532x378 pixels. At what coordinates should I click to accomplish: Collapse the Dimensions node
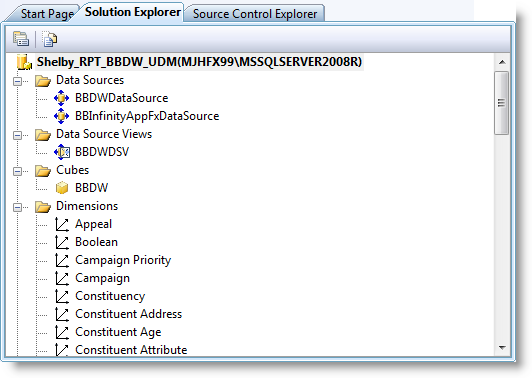click(x=17, y=207)
